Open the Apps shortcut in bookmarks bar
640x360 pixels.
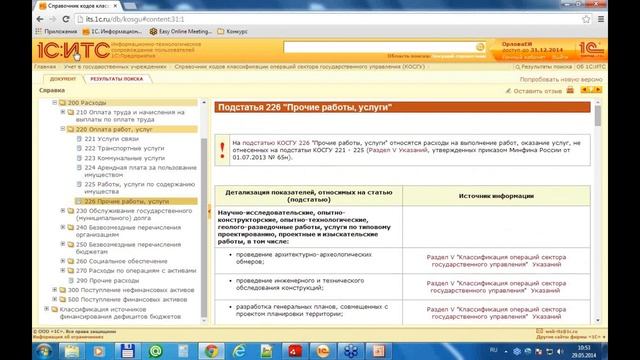click(x=56, y=31)
